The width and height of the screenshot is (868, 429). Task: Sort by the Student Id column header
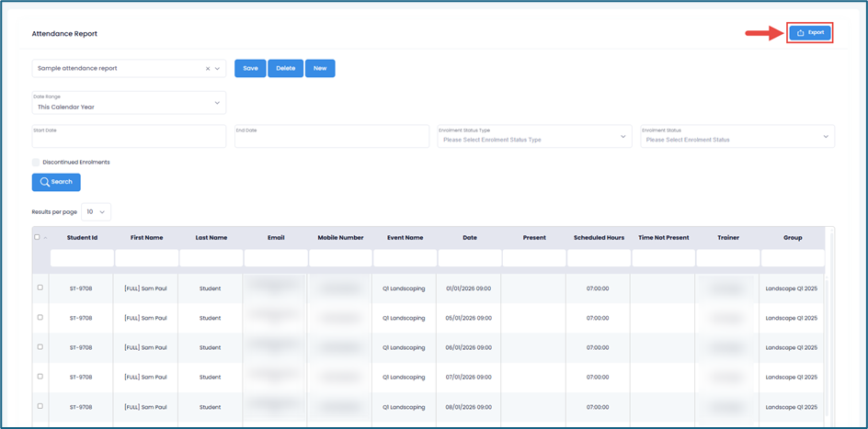pos(82,238)
